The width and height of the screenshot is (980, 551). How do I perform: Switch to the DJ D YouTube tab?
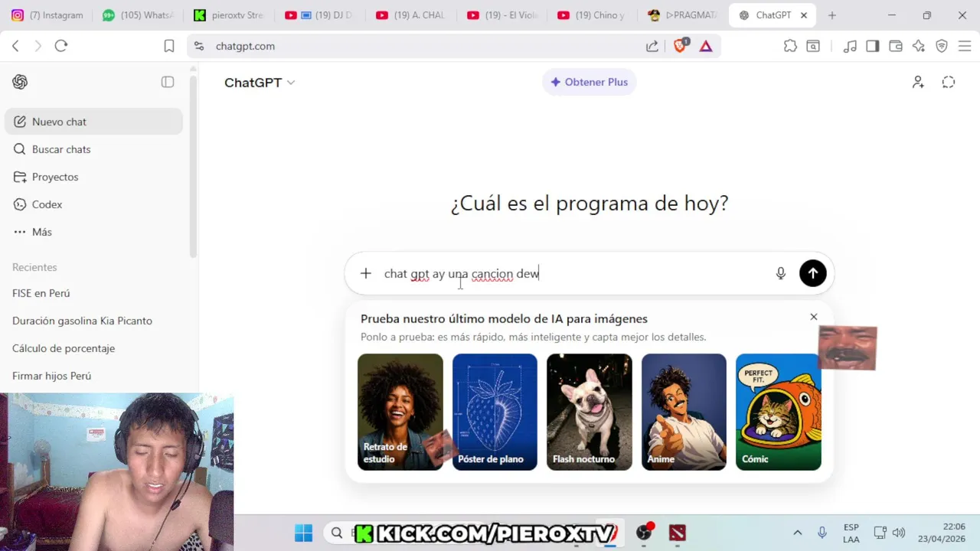[320, 15]
